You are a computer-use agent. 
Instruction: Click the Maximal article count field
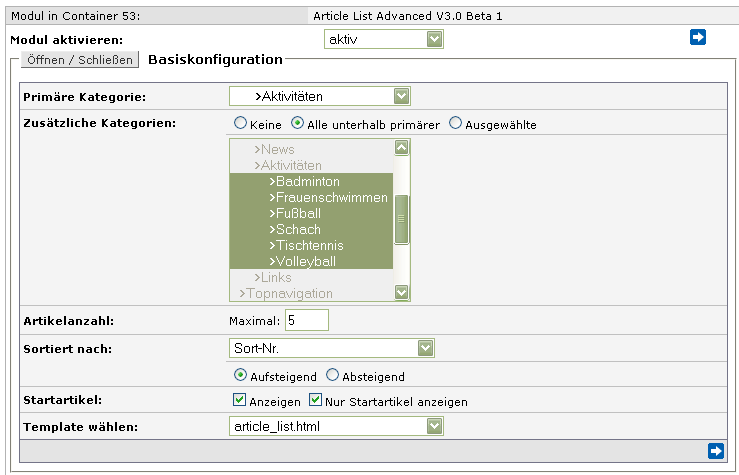306,320
